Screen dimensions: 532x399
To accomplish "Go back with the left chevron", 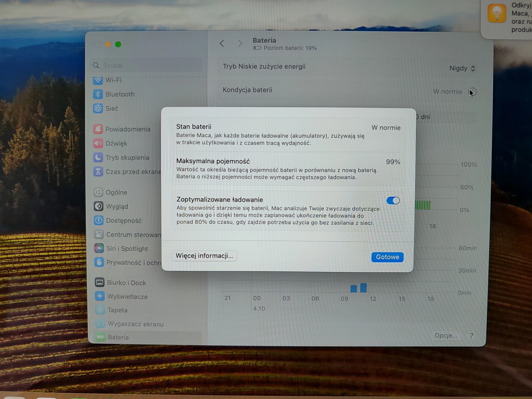I will [222, 43].
